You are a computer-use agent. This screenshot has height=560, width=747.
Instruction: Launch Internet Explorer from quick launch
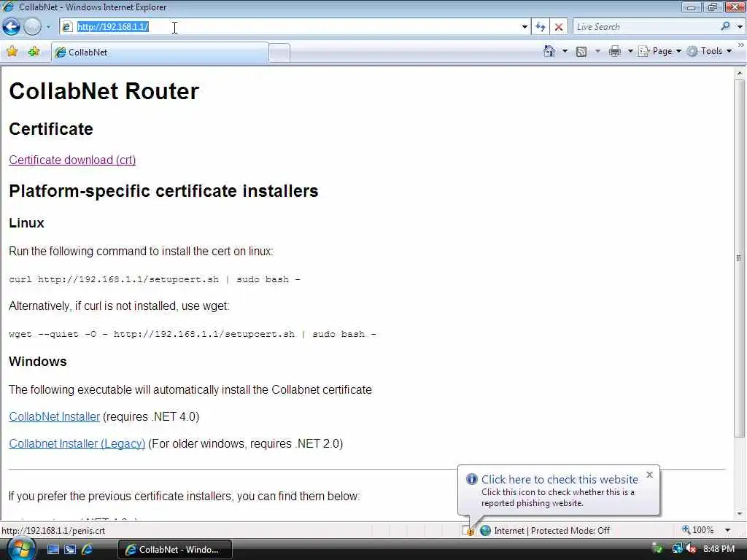click(x=88, y=550)
